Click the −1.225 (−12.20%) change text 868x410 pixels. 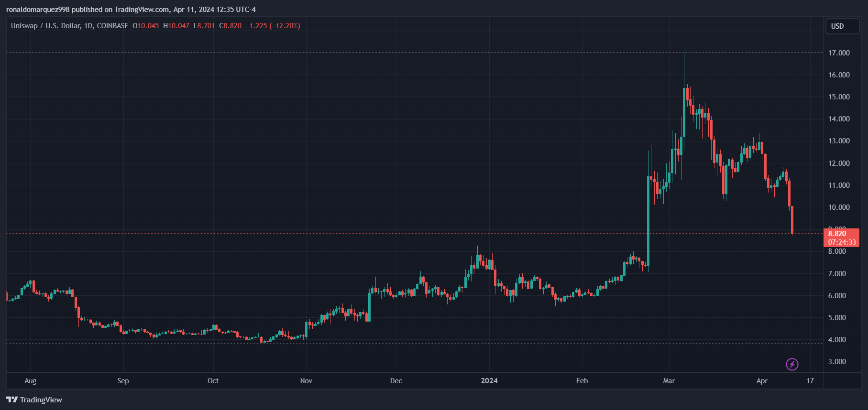point(273,26)
